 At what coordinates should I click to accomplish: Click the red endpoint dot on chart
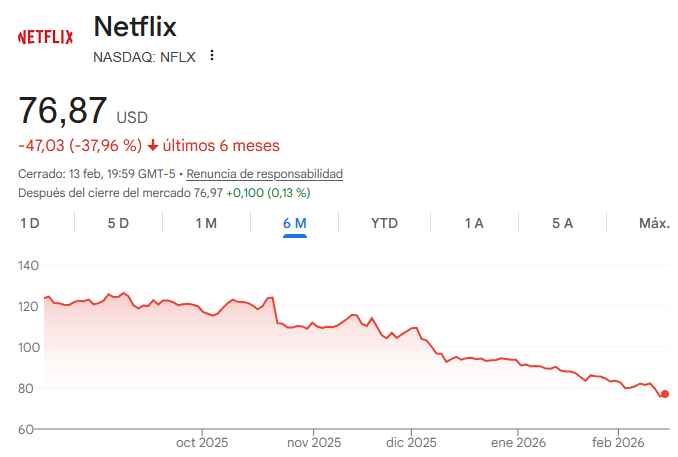665,394
